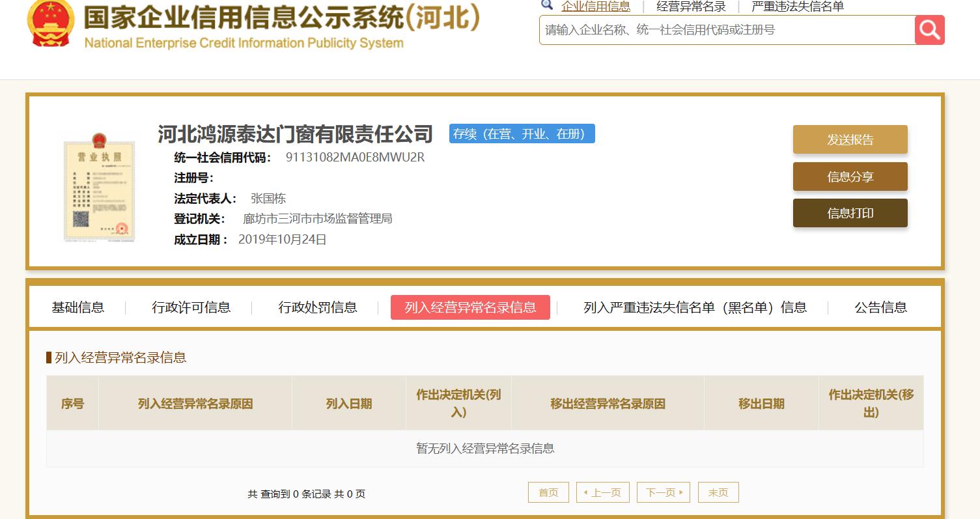This screenshot has width=980, height=519.
Task: Click the red search magnifier button
Action: pyautogui.click(x=929, y=30)
